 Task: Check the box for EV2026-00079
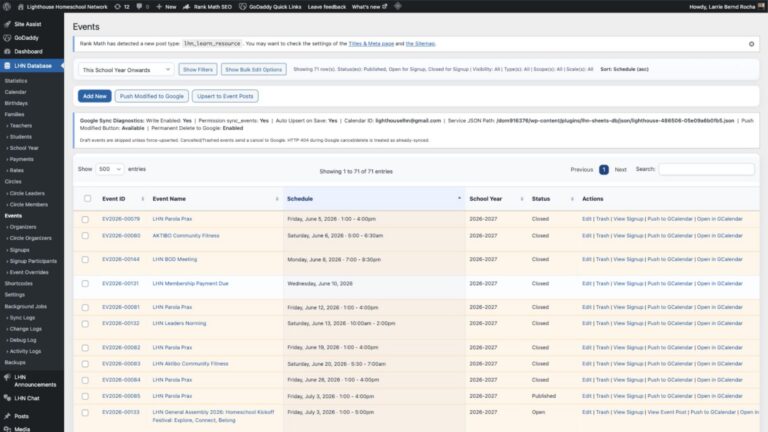click(85, 219)
